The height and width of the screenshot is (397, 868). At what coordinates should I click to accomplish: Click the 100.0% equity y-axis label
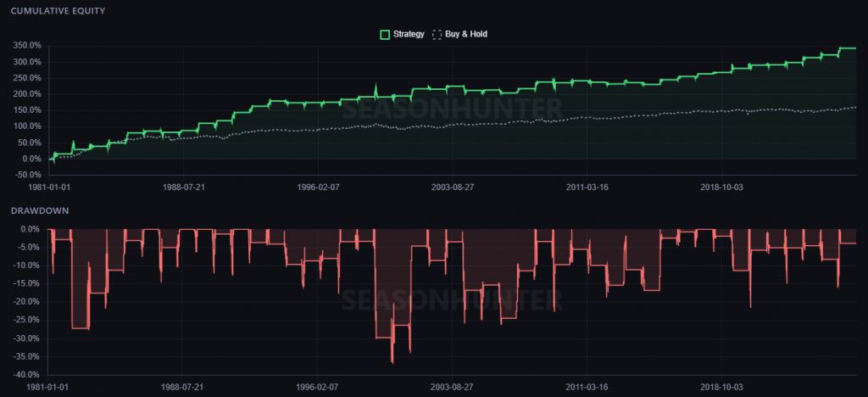click(27, 126)
